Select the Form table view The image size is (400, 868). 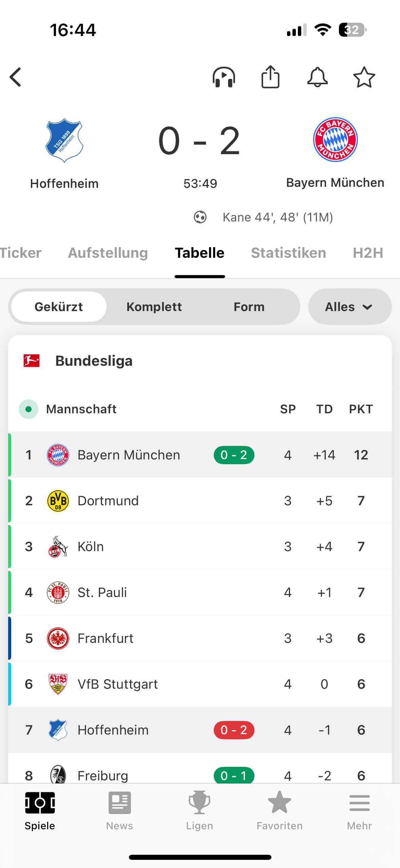(249, 307)
